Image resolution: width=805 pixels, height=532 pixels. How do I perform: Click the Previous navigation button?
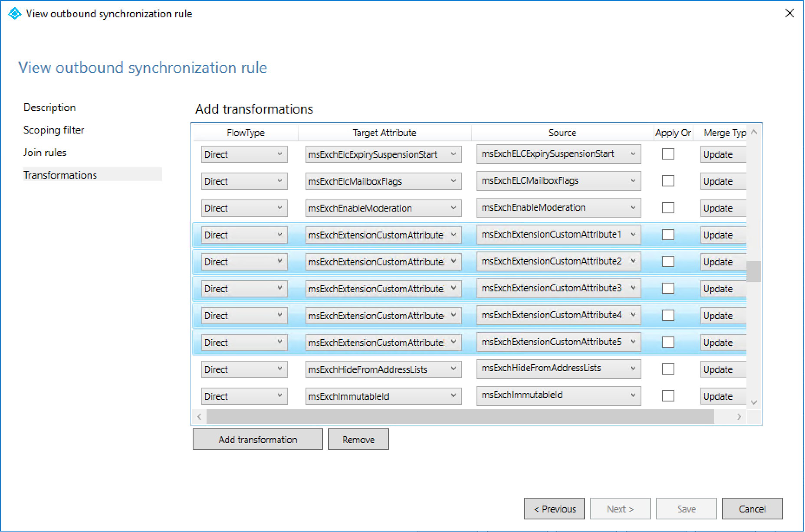[554, 508]
